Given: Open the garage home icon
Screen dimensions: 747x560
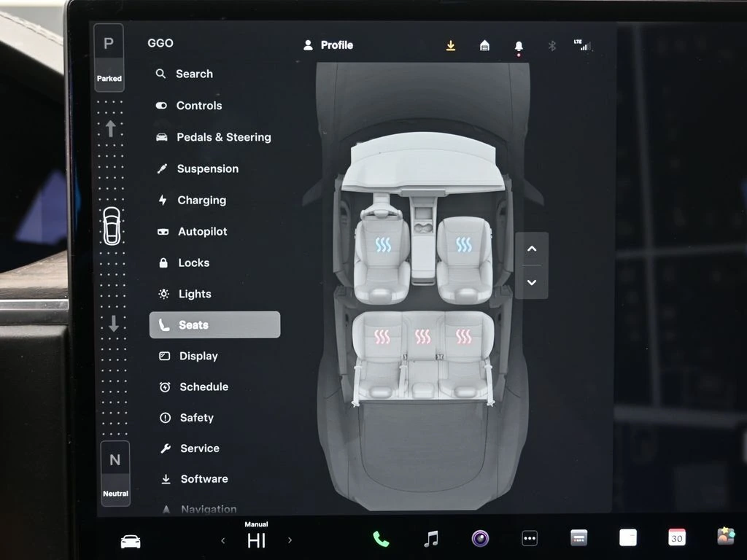Looking at the screenshot, I should 484,46.
